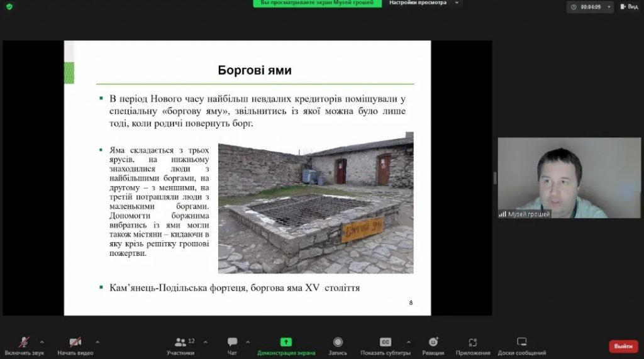
Task: Click the Музей грошей speaker video thumbnail
Action: tap(560, 178)
